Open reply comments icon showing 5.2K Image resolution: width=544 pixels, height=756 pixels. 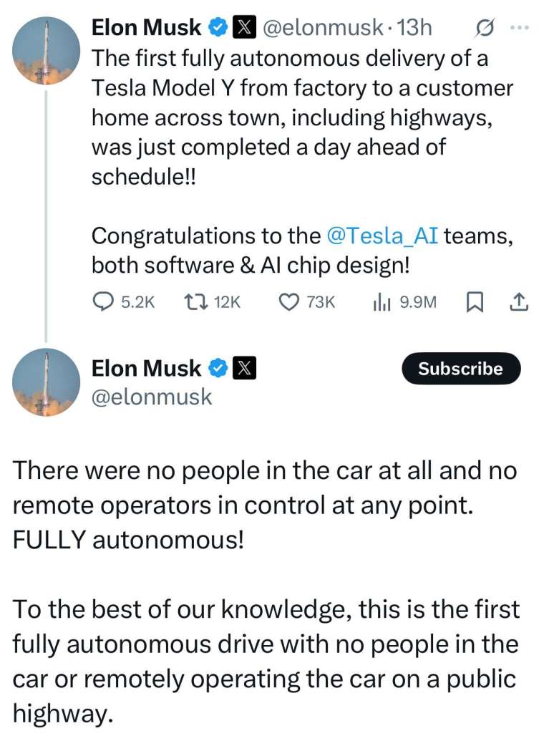(102, 302)
